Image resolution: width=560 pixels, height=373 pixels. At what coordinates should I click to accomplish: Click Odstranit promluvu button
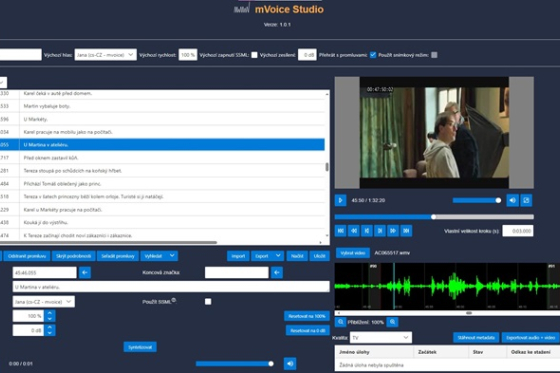[27, 256]
